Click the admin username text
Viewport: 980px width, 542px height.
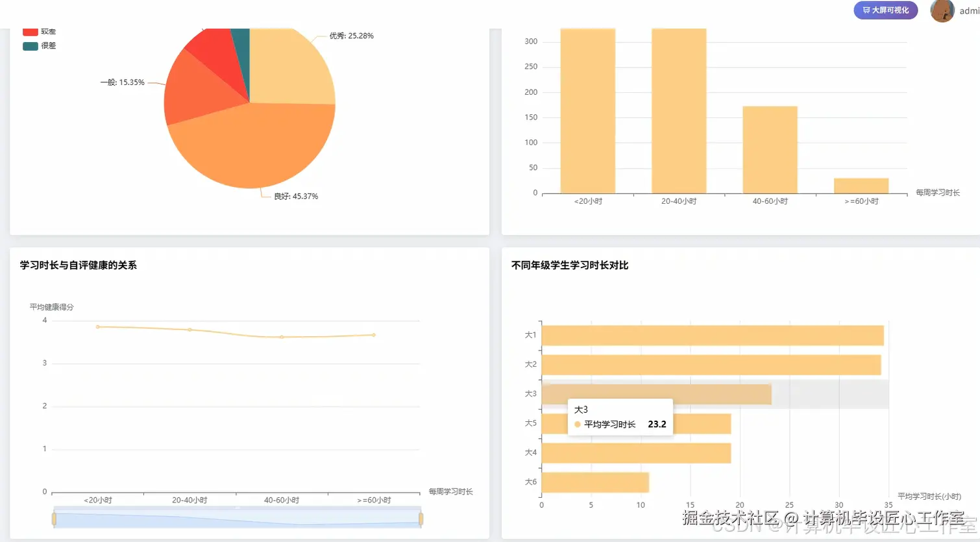coord(970,10)
